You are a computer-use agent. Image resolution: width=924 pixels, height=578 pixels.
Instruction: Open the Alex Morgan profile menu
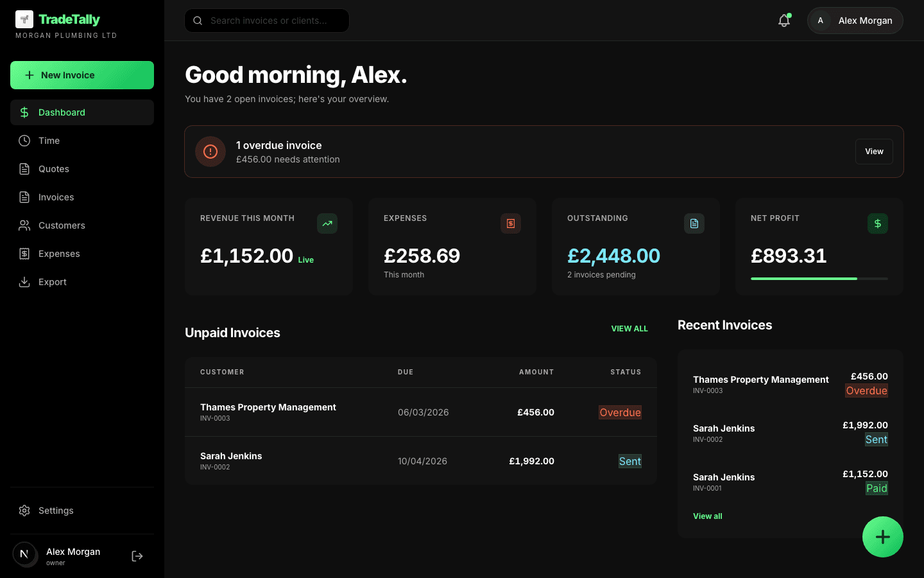click(x=855, y=20)
